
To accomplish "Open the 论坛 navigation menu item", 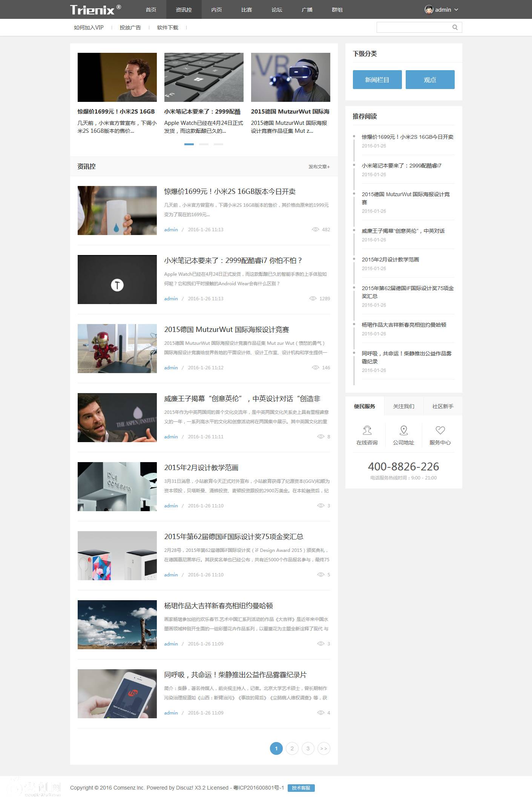I will (277, 10).
